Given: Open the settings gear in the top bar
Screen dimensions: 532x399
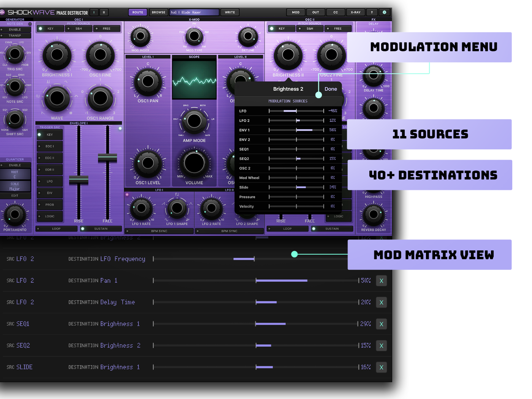Looking at the screenshot, I should point(384,12).
